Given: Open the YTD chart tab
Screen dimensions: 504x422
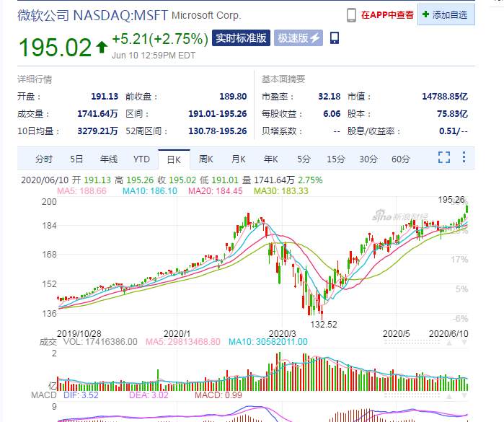Looking at the screenshot, I should (141, 159).
